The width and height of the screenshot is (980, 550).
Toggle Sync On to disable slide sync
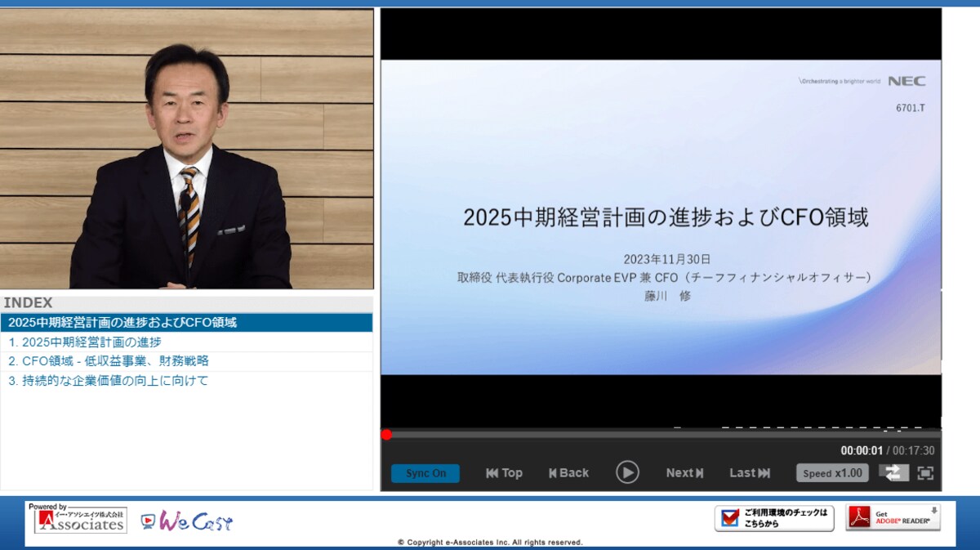coord(425,472)
